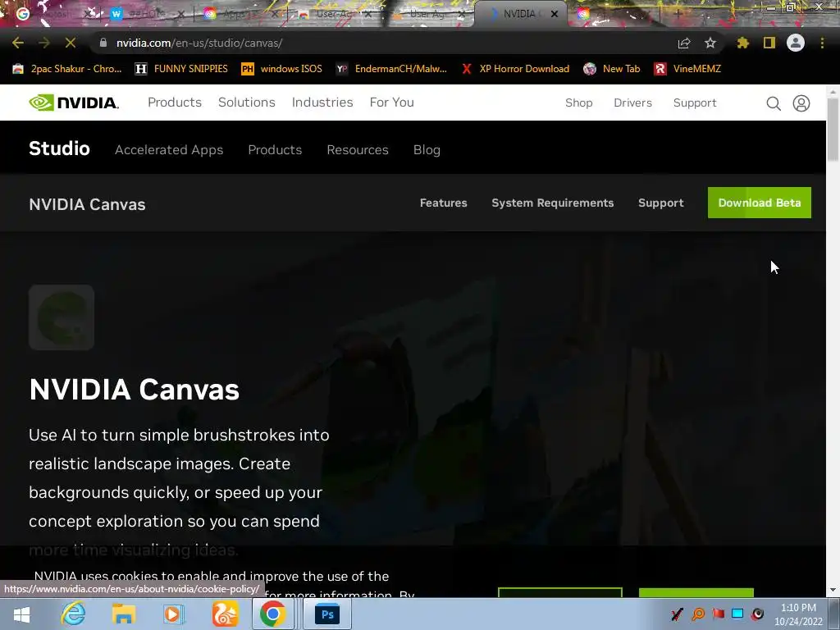The width and height of the screenshot is (840, 630).
Task: Open FUNNY SNIPPIES bookmark
Action: tap(181, 69)
